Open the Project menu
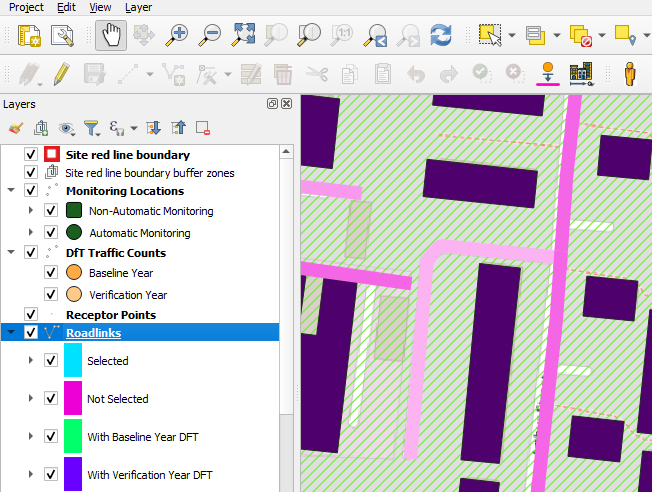Image resolution: width=652 pixels, height=492 pixels. [26, 7]
